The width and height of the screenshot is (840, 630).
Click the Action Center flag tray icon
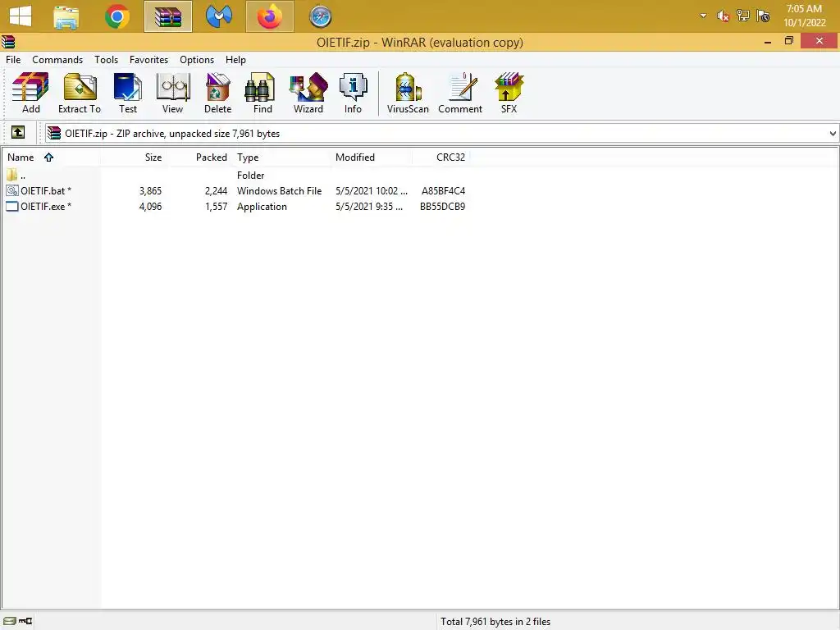[764, 16]
